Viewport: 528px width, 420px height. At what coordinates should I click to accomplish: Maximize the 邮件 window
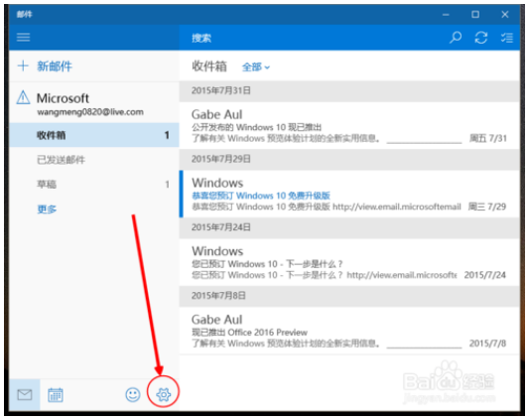coord(475,15)
